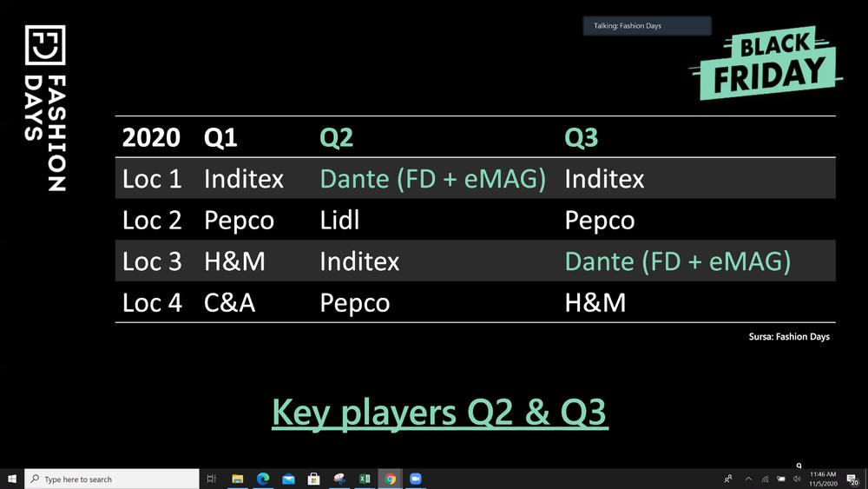Open the Mail app in taskbar
Viewport: 868px width, 489px height.
click(x=288, y=479)
